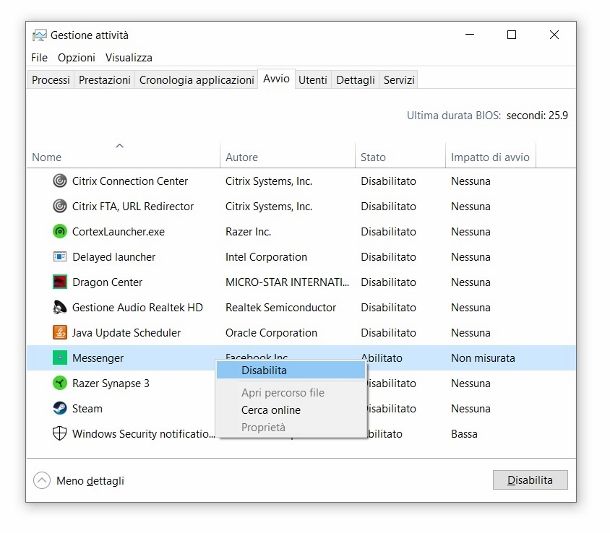Viewport: 610px width, 533px height.
Task: Click the Citrix FTA, URL Redirector icon
Action: click(x=60, y=206)
